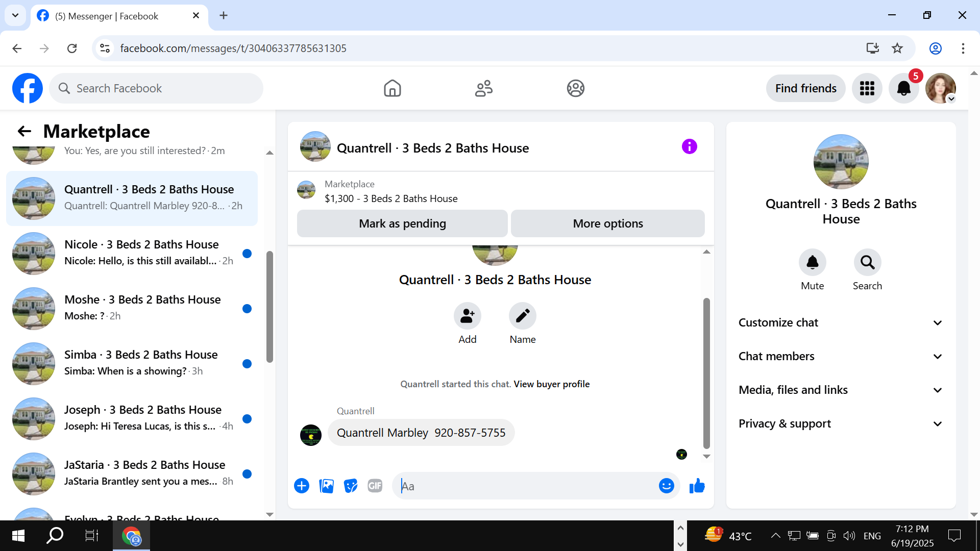Image resolution: width=980 pixels, height=551 pixels.
Task: Open the Groups icon in top navigation
Action: (575, 88)
